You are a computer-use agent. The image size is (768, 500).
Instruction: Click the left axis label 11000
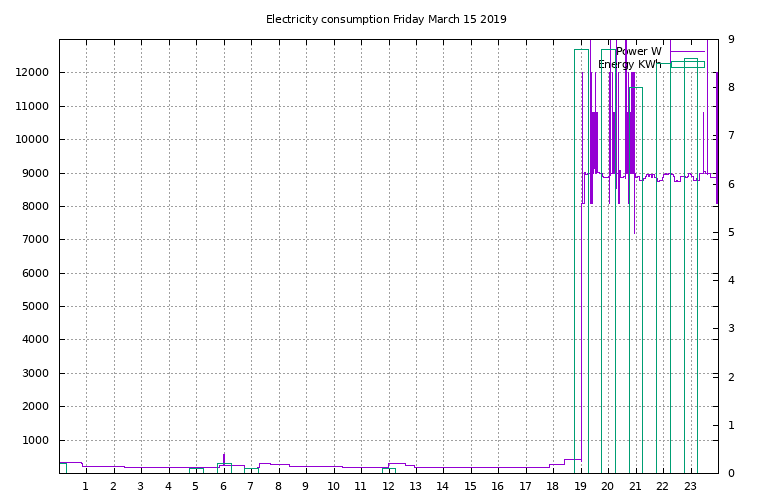[x=32, y=106]
